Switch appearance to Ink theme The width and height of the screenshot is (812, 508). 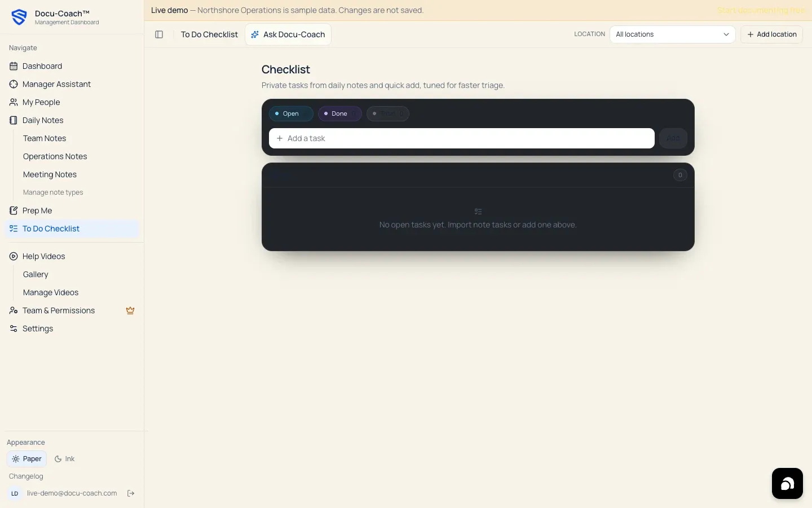[64, 459]
